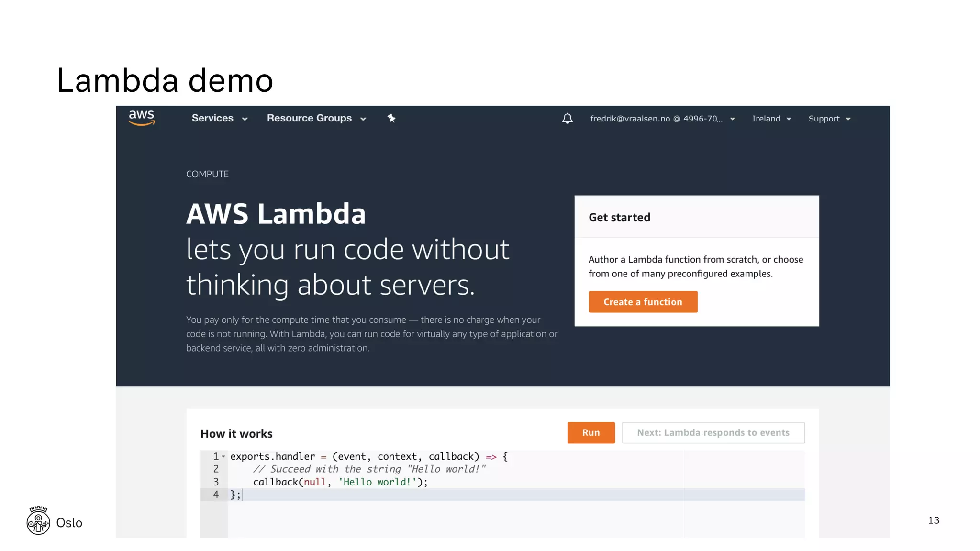Click the Oslo city seal logo
The height and width of the screenshot is (551, 980).
tap(38, 520)
